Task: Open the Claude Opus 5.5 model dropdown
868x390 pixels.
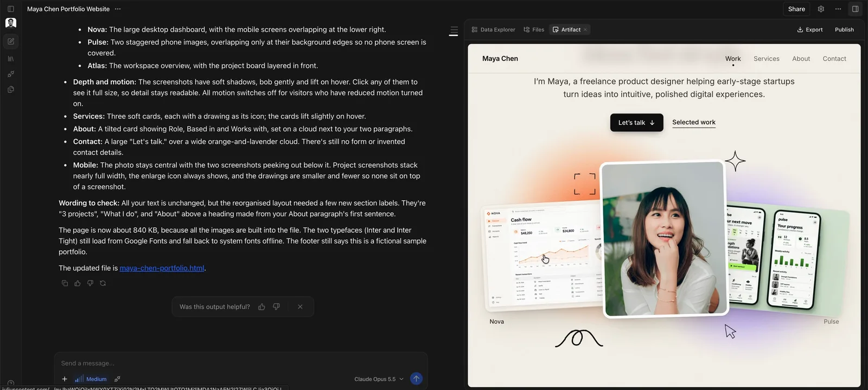Action: point(379,379)
